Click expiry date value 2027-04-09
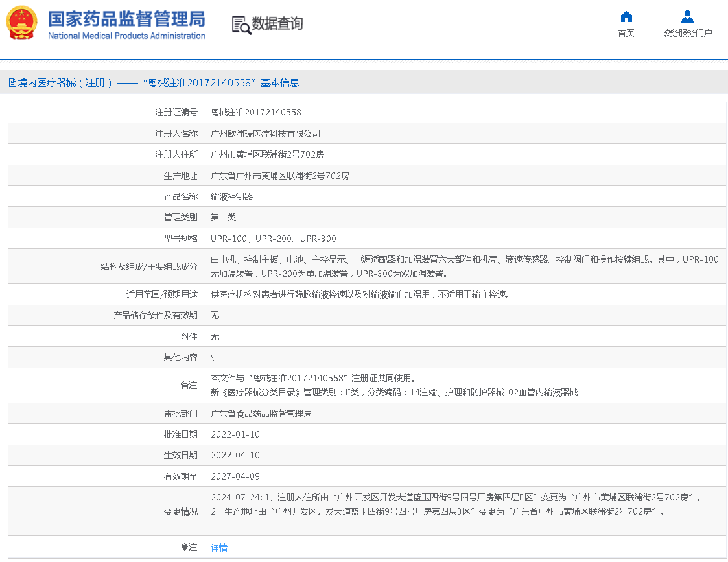This screenshot has width=728, height=562. click(235, 476)
